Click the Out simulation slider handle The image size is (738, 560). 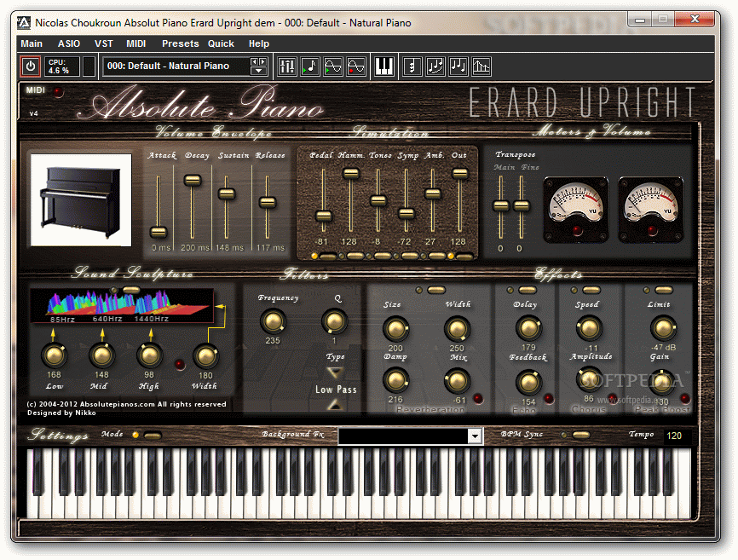460,173
